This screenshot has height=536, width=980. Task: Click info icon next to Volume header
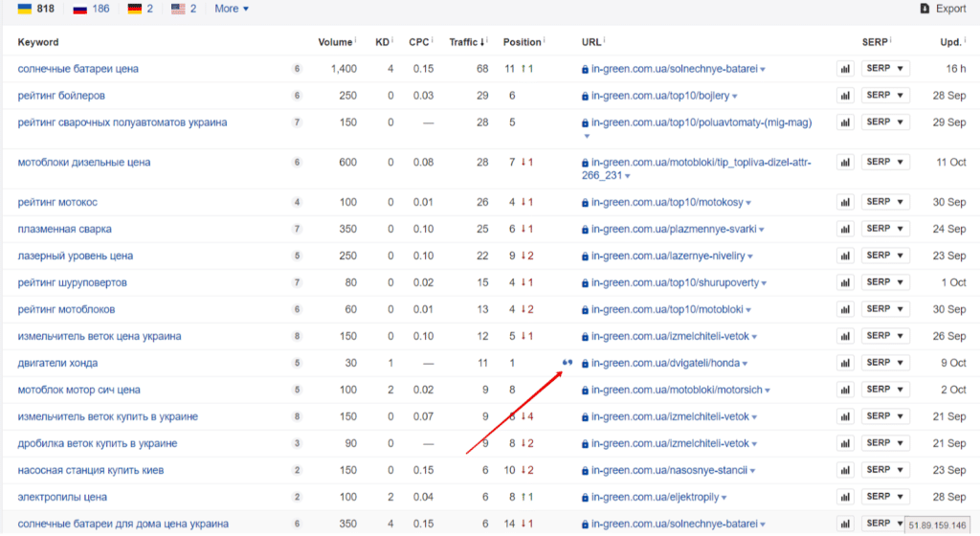point(356,41)
